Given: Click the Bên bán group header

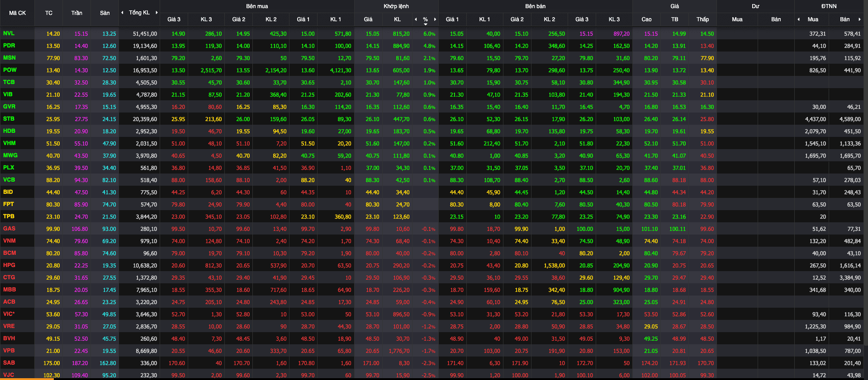Looking at the screenshot, I should pos(535,6).
